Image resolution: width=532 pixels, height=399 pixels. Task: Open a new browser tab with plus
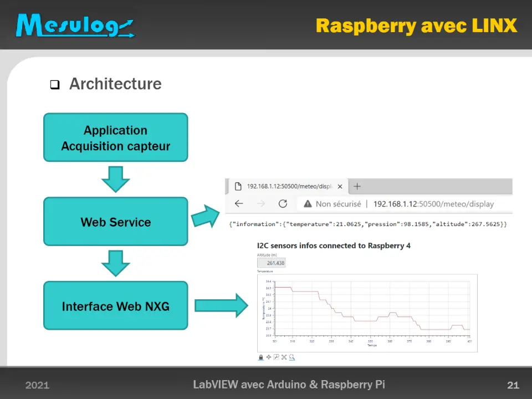tap(357, 186)
